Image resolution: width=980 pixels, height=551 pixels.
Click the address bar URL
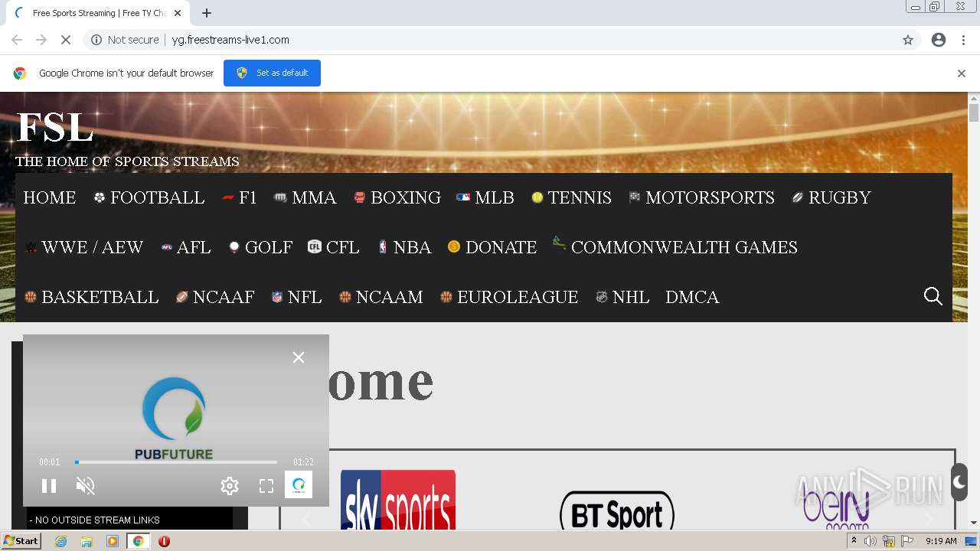(x=230, y=40)
